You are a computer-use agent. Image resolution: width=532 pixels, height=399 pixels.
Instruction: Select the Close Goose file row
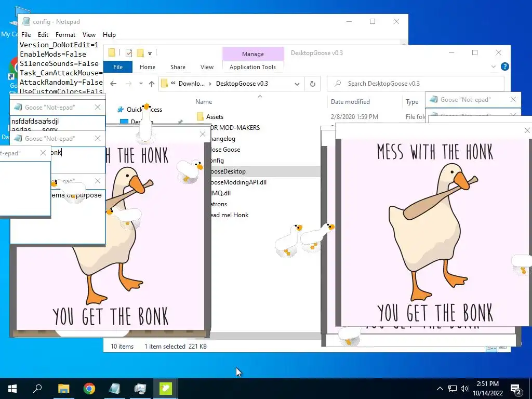click(225, 149)
